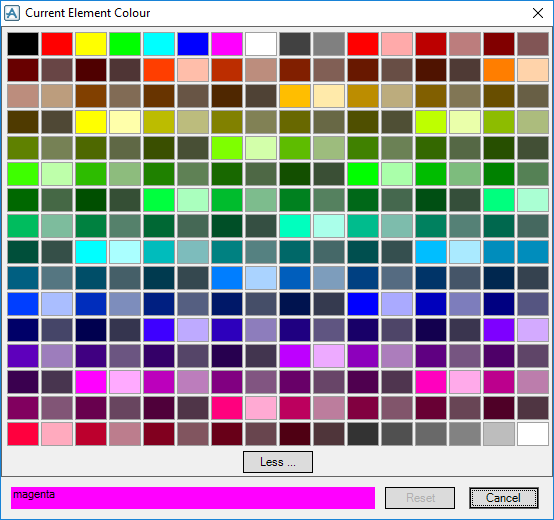554x520 pixels.
Task: Pick the black swatch in the top row
Action: point(23,44)
